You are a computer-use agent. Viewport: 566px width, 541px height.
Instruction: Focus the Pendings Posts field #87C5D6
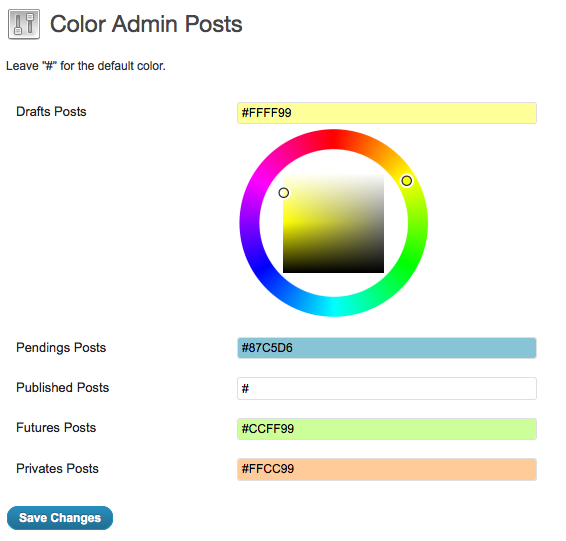pos(387,348)
